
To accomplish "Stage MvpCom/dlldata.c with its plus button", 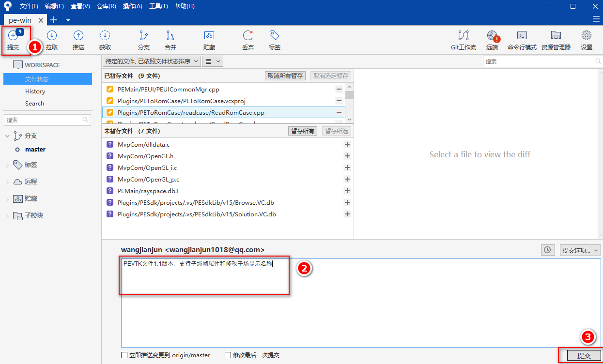I will click(347, 144).
